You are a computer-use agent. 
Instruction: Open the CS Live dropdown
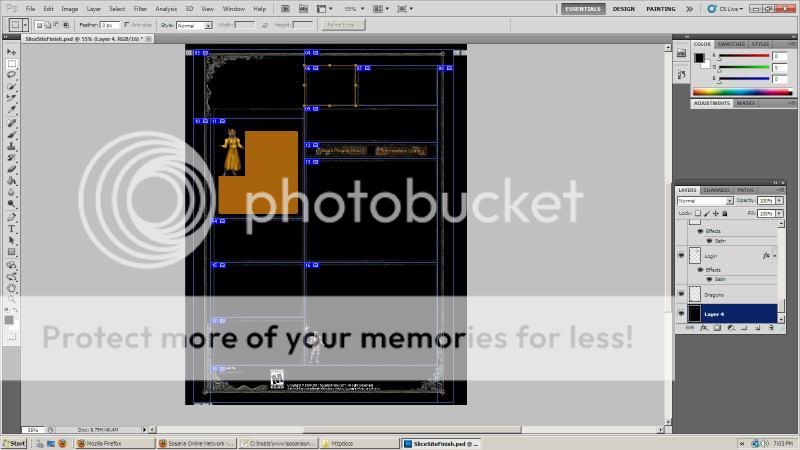[x=725, y=9]
